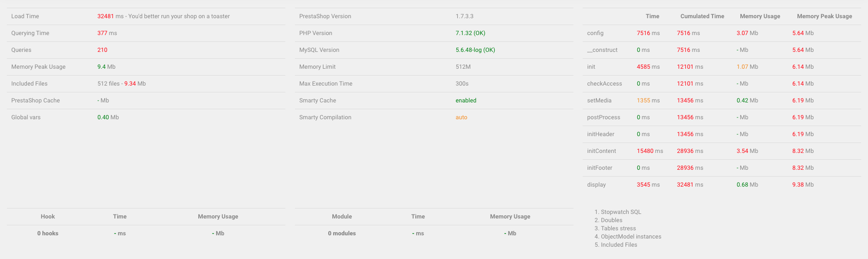The image size is (868, 259).
Task: Go to ObjectModel instances section
Action: click(631, 237)
